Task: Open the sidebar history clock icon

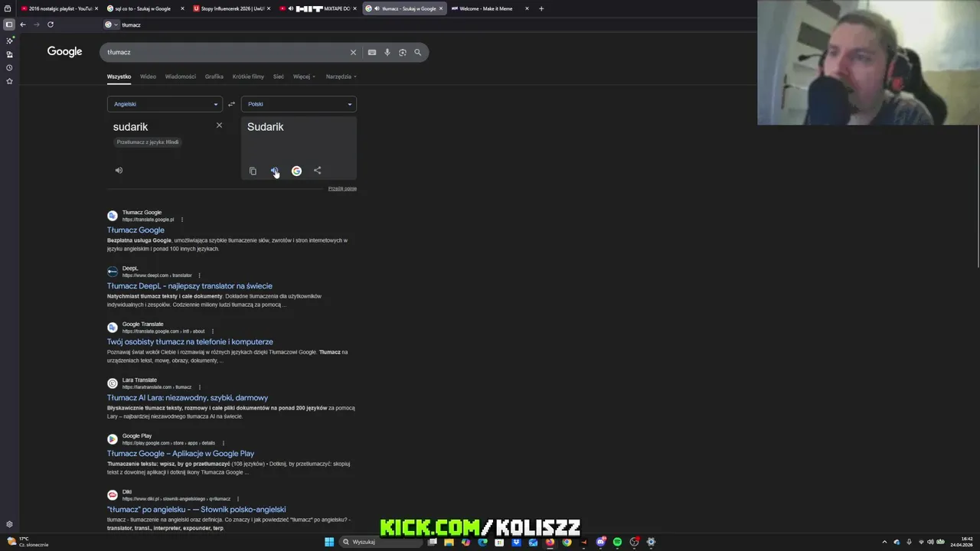Action: [9, 68]
